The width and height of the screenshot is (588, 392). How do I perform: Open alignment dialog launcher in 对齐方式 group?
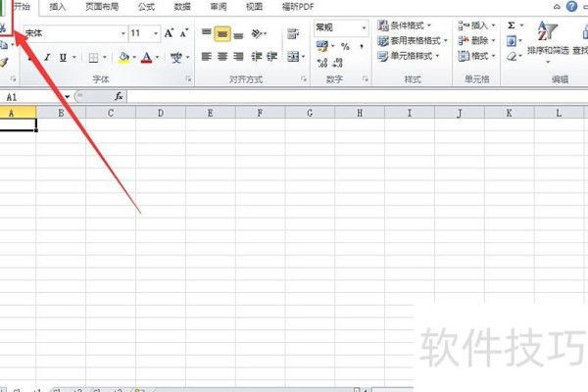[x=304, y=78]
